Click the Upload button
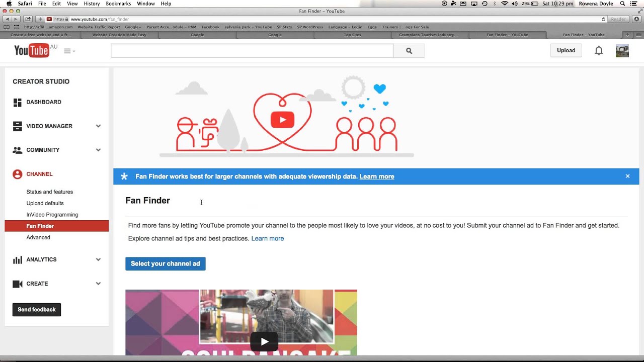The image size is (644, 362). [566, 51]
